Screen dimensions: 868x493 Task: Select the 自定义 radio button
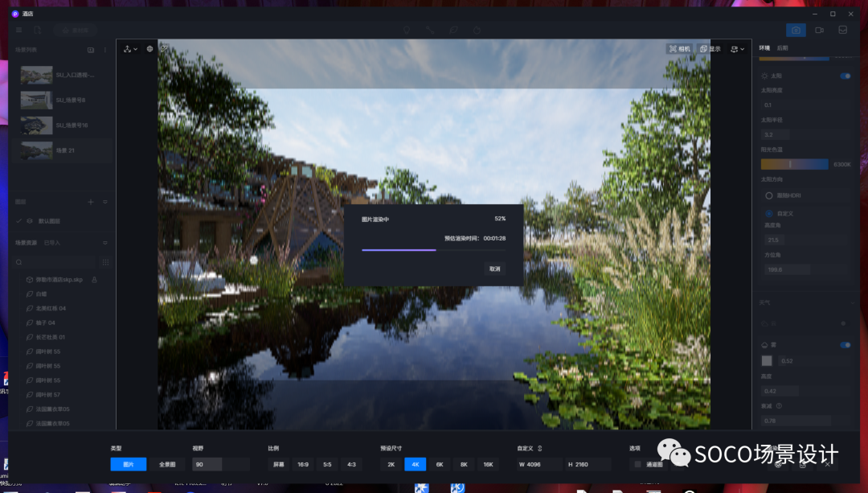pos(769,213)
